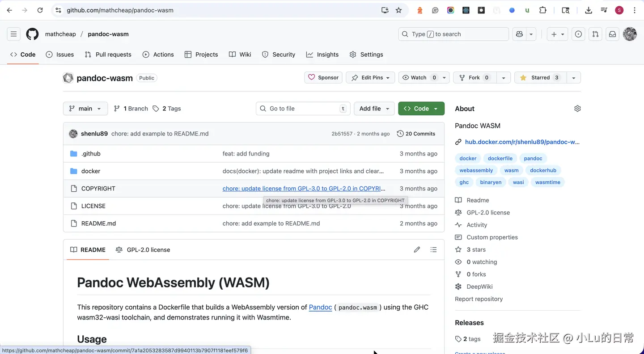Open the .github folder

(x=91, y=154)
